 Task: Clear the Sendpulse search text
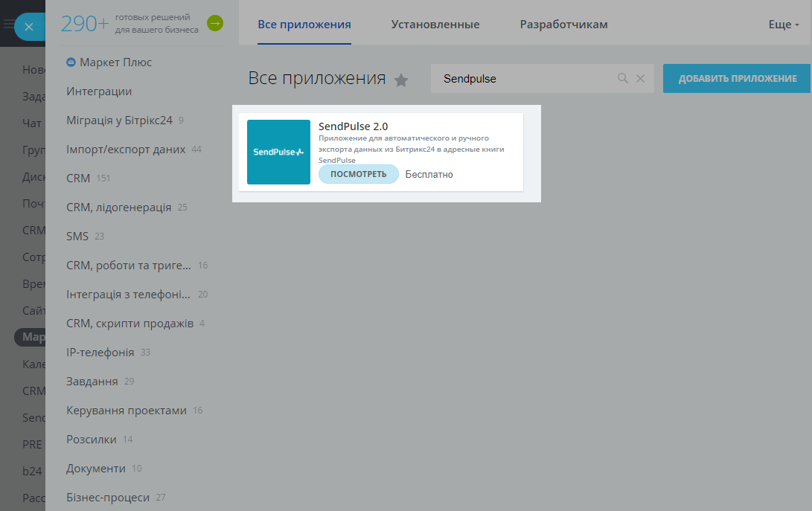641,78
